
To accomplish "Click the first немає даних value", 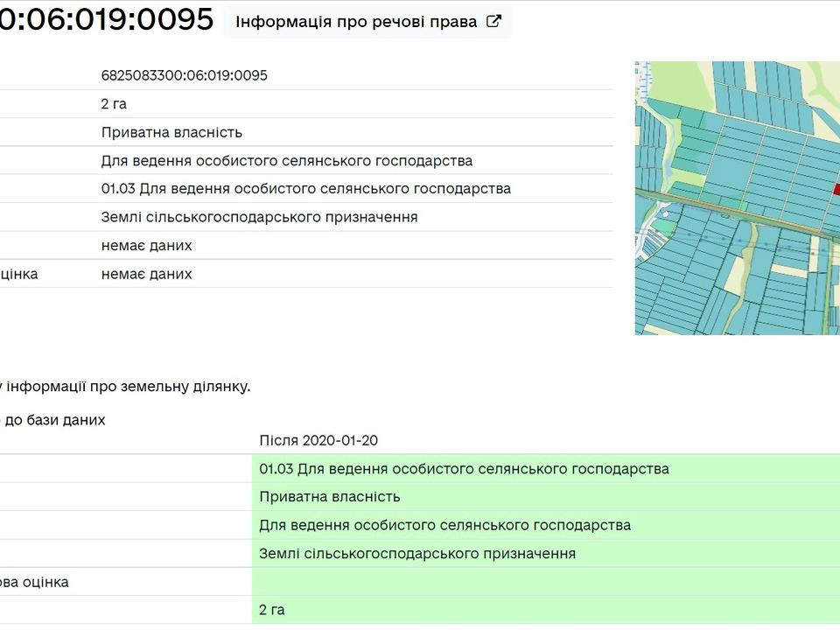I will [x=146, y=246].
